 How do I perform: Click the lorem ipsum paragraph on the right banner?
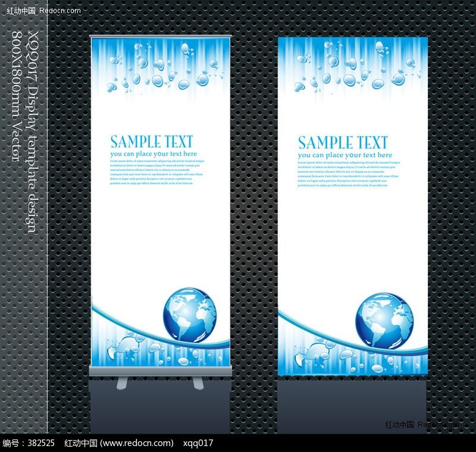pos(349,174)
